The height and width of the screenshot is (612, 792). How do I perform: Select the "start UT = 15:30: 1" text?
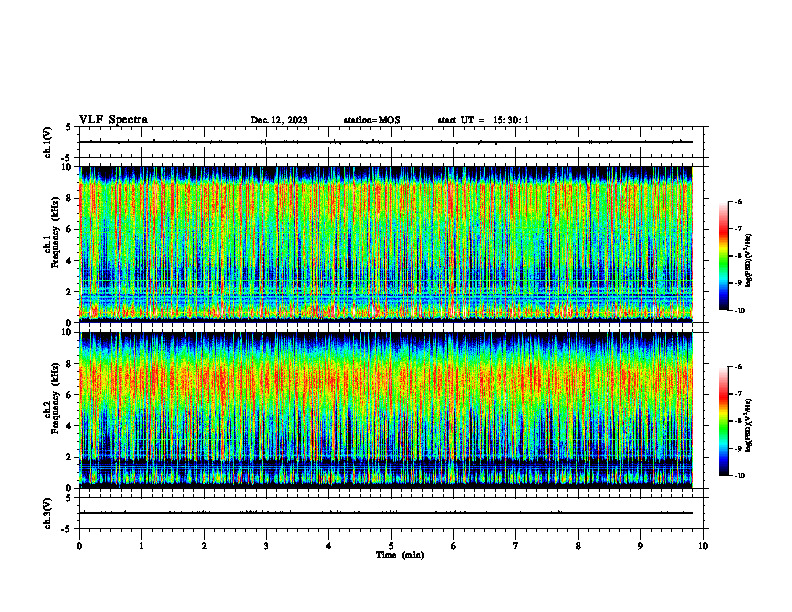point(483,120)
